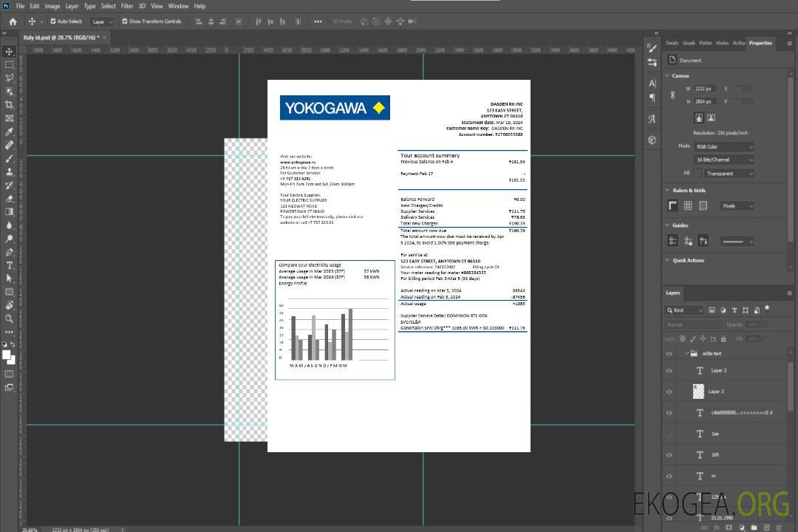The height and width of the screenshot is (532, 798).
Task: Select the Hand tool
Action: pos(9,305)
